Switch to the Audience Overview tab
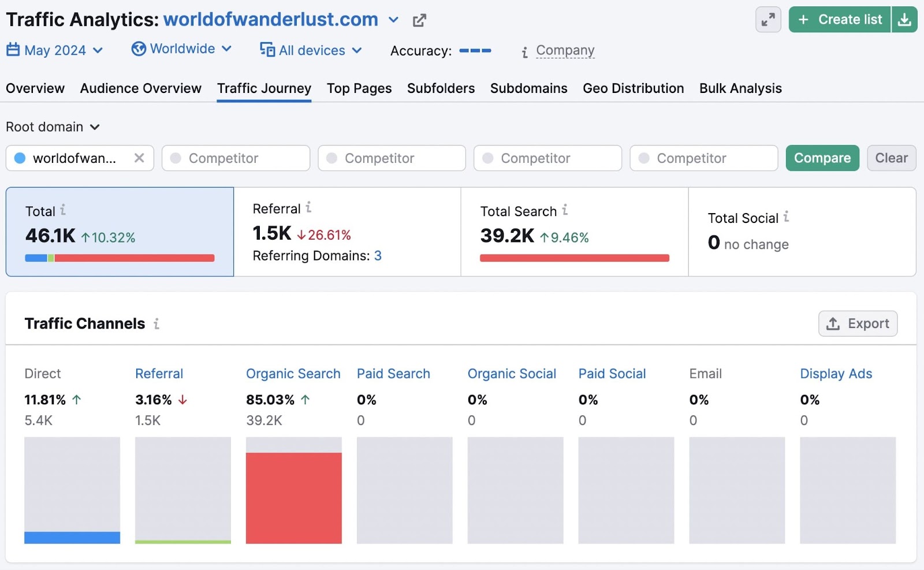The width and height of the screenshot is (924, 570). click(x=141, y=88)
